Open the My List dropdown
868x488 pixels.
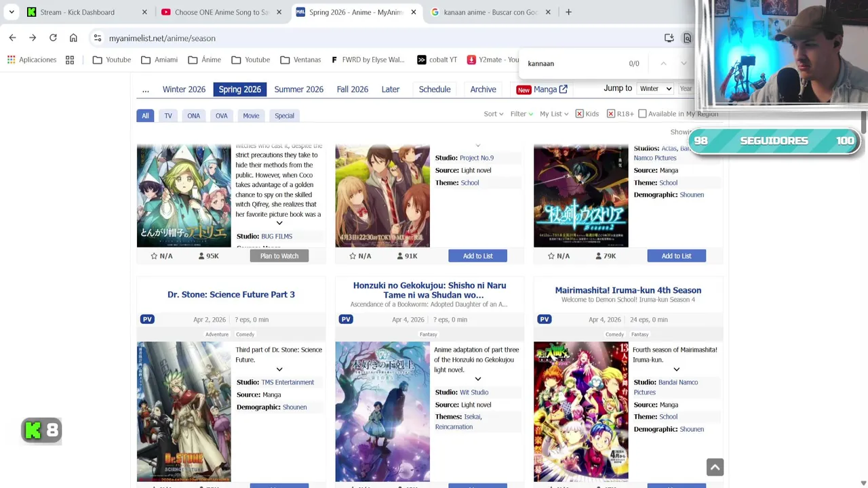click(554, 114)
